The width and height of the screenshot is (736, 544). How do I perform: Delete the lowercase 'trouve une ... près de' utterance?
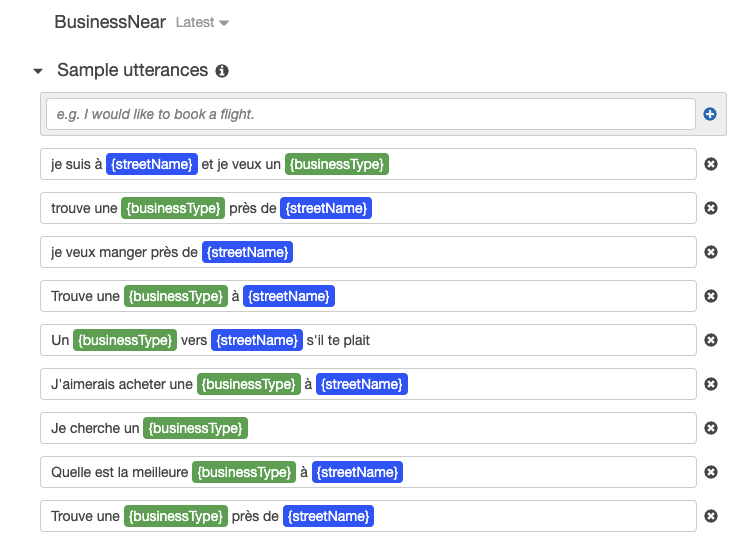711,208
